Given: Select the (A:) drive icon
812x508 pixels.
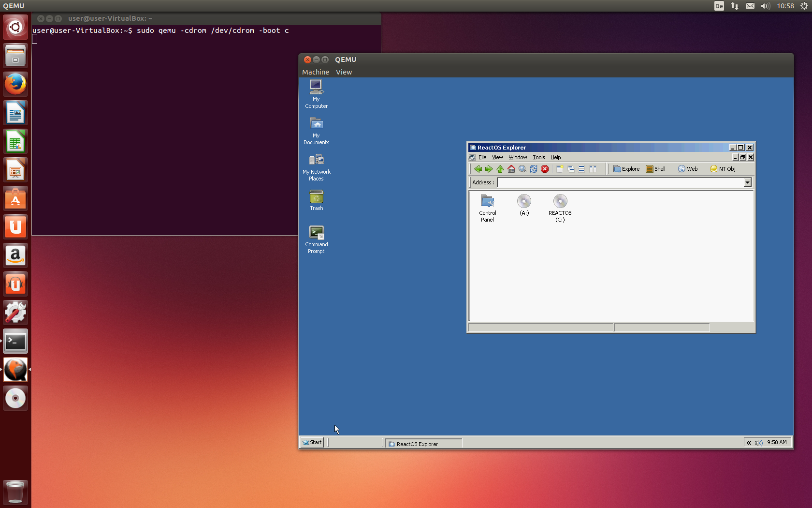Looking at the screenshot, I should 524,205.
